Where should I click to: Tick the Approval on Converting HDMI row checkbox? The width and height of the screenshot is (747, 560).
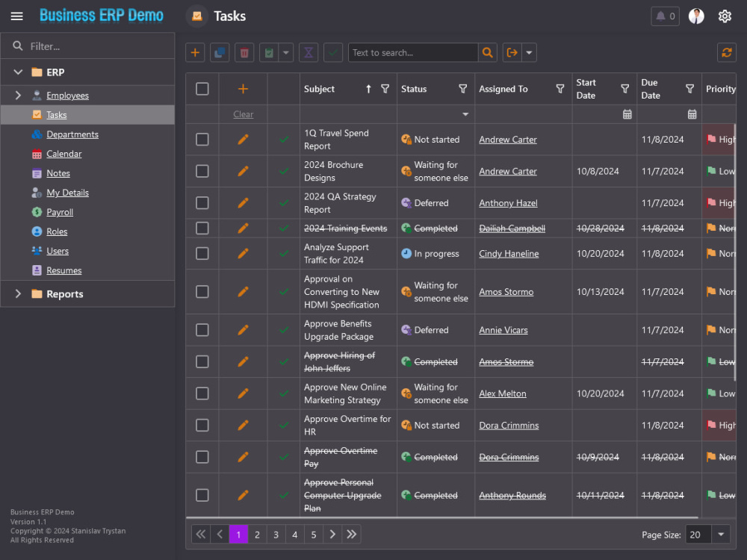click(202, 292)
